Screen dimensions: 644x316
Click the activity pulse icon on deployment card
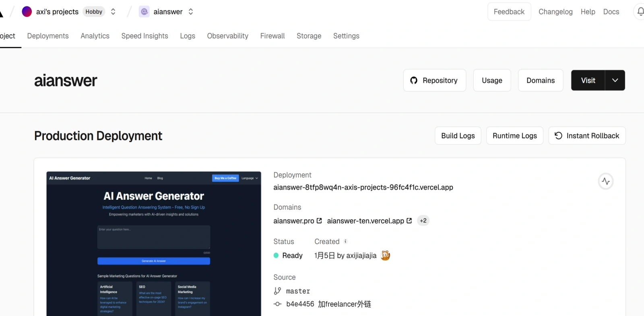click(605, 181)
